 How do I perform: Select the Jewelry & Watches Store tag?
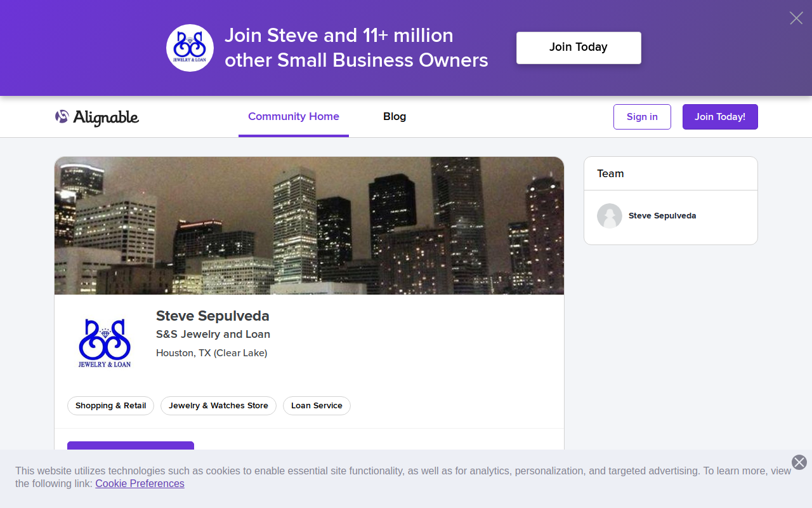(x=218, y=406)
